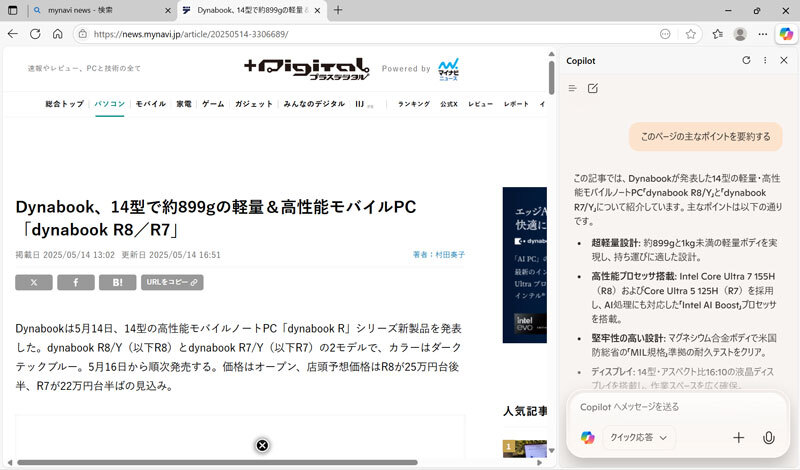Open the browser home page icon
The image size is (800, 470).
58,34
